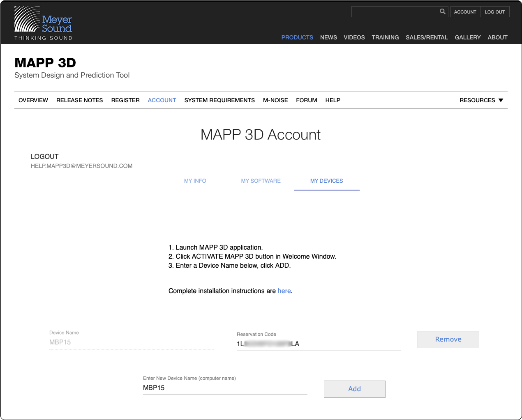Click the 'Click ACTIVATE MAPP 3D button' instruction
This screenshot has width=522, height=420.
pyautogui.click(x=252, y=256)
